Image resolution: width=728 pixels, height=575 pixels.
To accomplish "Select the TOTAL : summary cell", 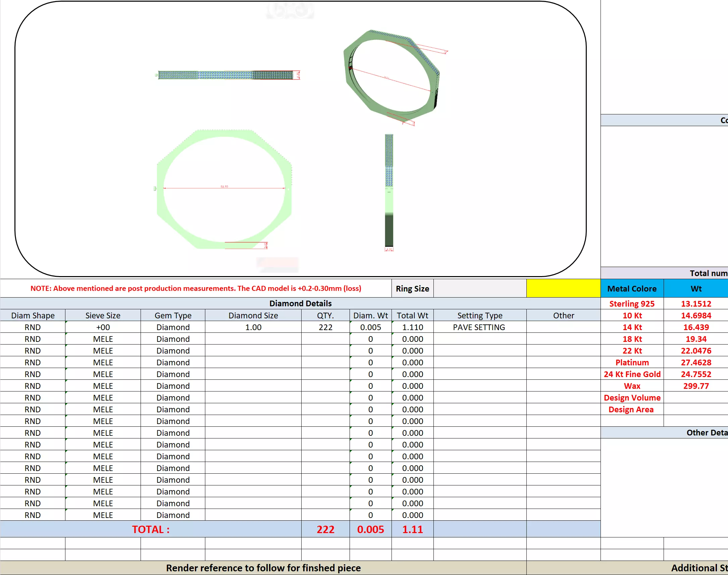I will (150, 529).
